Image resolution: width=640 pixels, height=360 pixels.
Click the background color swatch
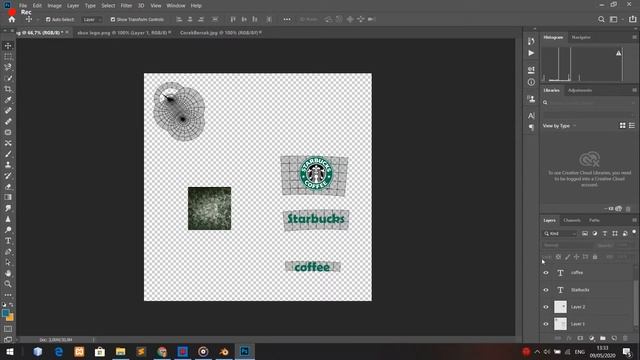pyautogui.click(x=11, y=317)
